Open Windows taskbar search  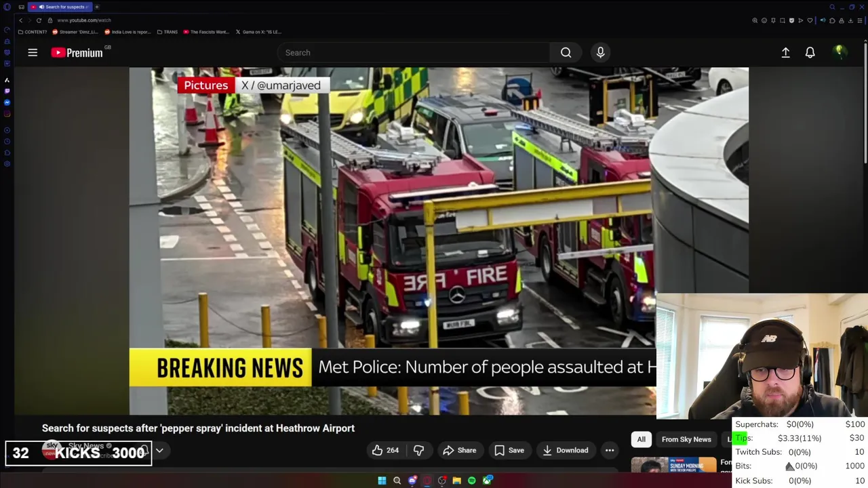[397, 481]
